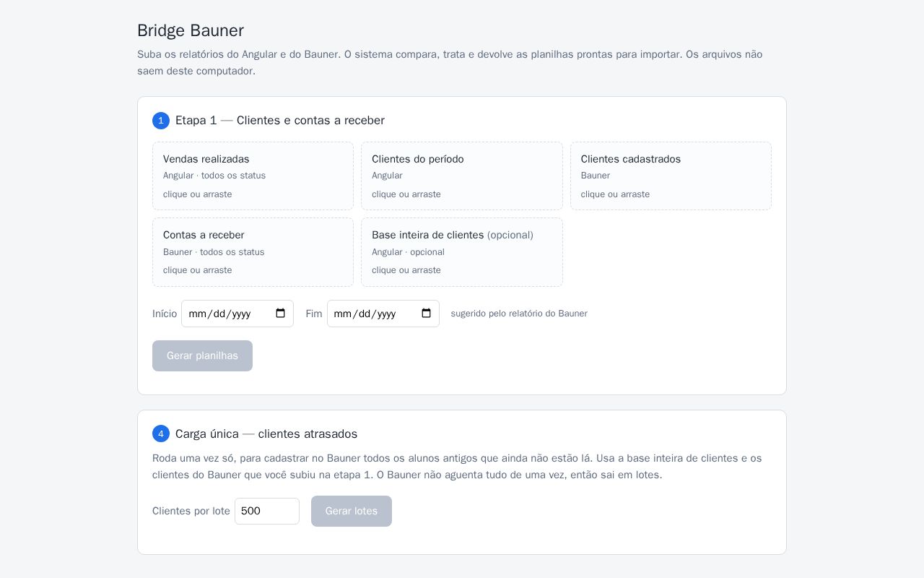The height and width of the screenshot is (578, 924).
Task: Open the Início date calendar picker icon
Action: [281, 314]
